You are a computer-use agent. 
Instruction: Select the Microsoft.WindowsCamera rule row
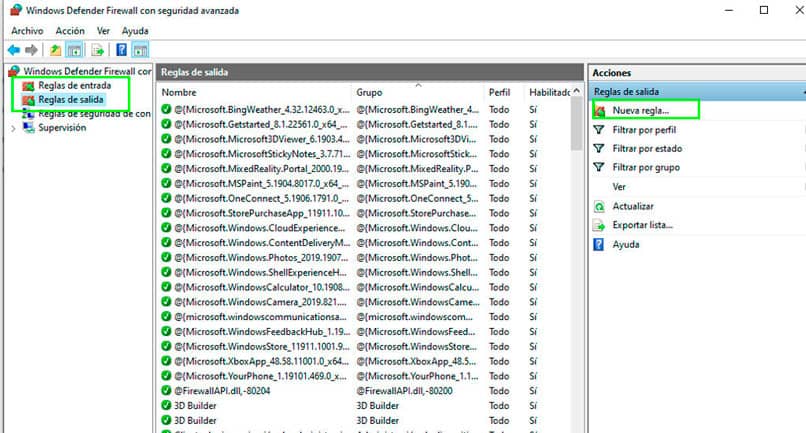[365, 302]
